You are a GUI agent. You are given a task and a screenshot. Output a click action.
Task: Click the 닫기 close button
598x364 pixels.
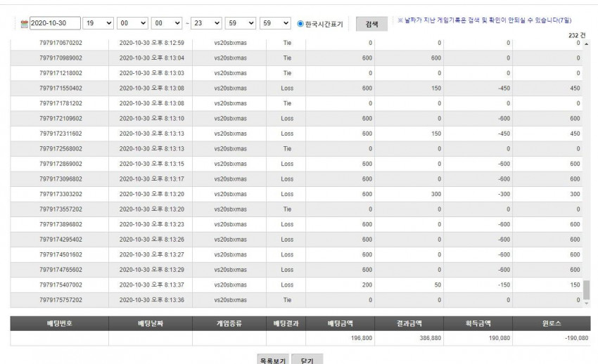[x=307, y=359]
